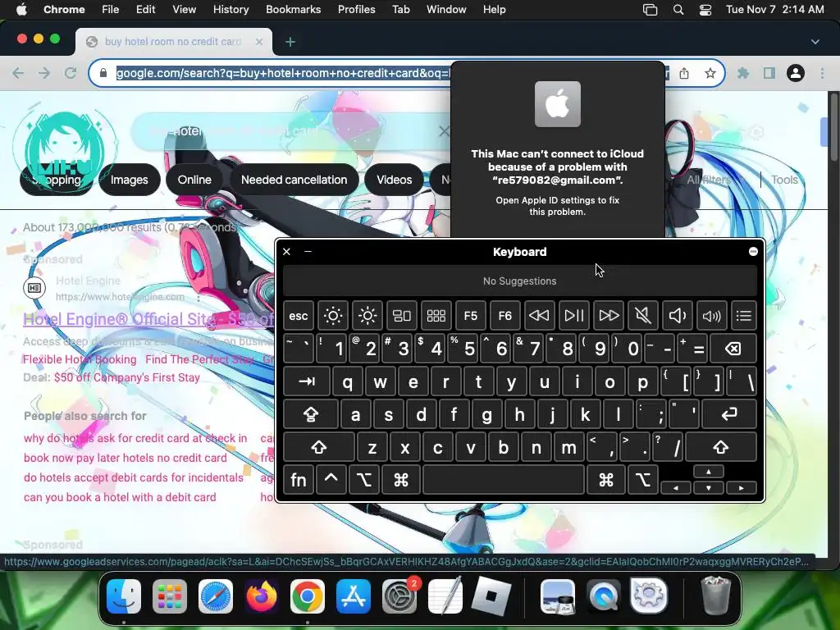840x630 pixels.
Task: Open the History menu
Action: pos(231,10)
